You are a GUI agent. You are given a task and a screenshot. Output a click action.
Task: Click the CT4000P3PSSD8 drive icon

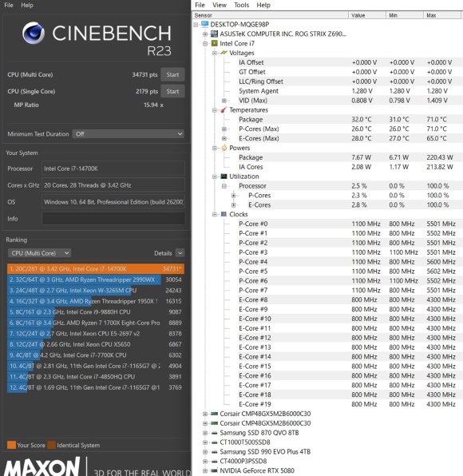click(214, 461)
